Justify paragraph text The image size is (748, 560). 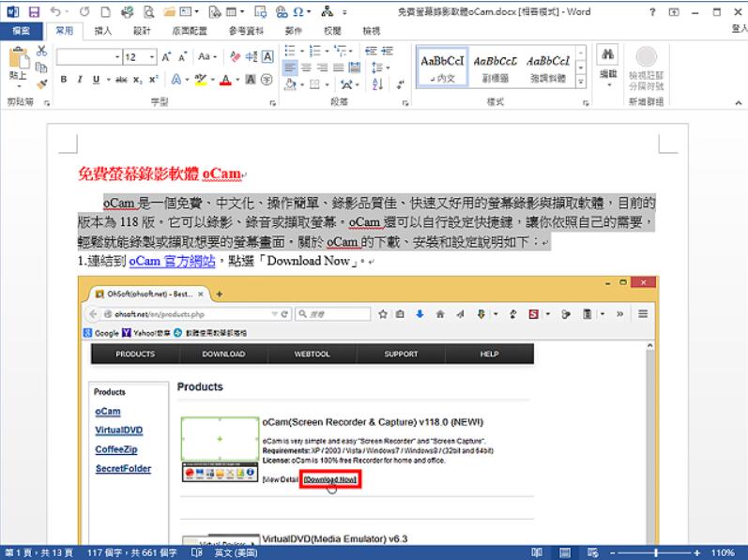[x=338, y=68]
